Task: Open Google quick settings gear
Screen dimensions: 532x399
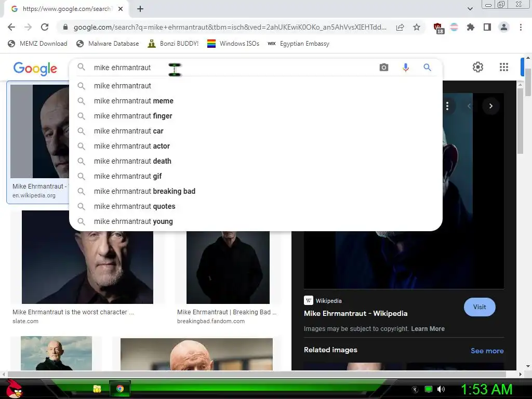Action: 478,67
